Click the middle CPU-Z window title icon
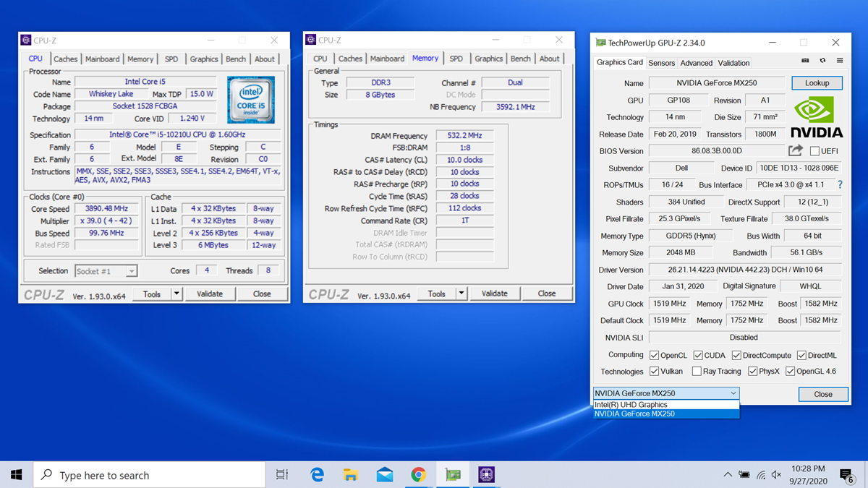Image resolution: width=868 pixels, height=488 pixels. pyautogui.click(x=311, y=40)
